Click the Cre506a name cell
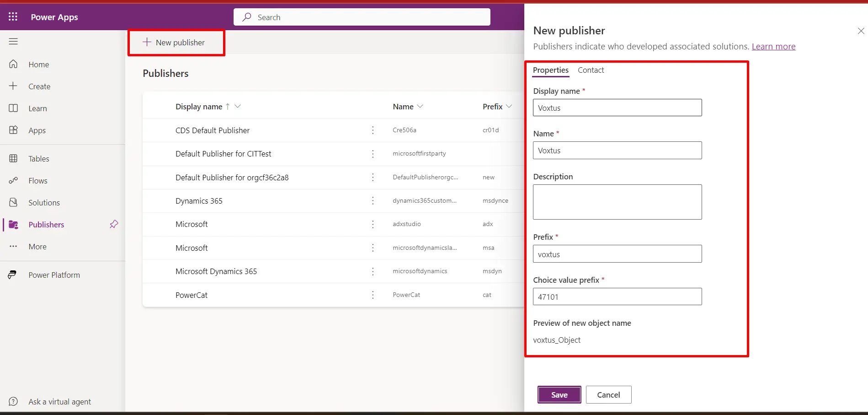The image size is (868, 415). tap(404, 130)
